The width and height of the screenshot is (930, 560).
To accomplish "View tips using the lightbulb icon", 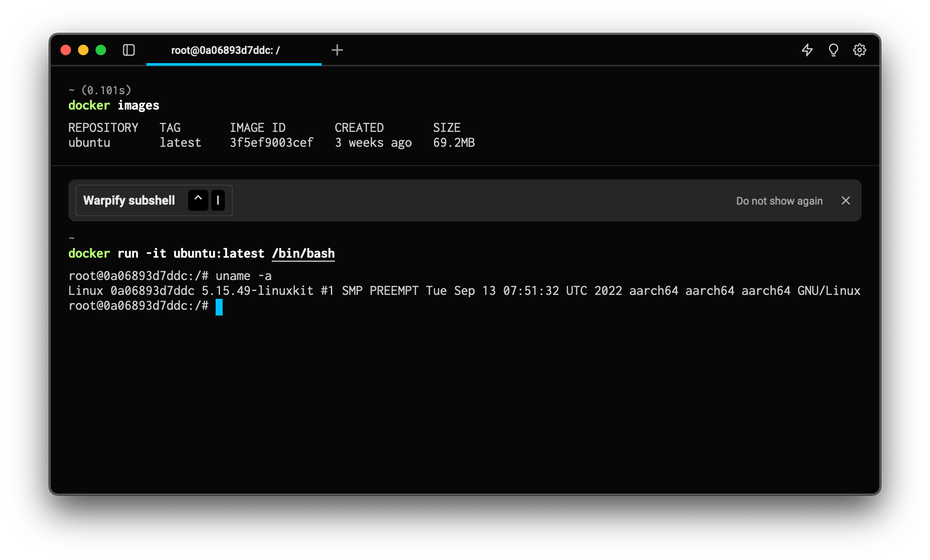I will (833, 50).
